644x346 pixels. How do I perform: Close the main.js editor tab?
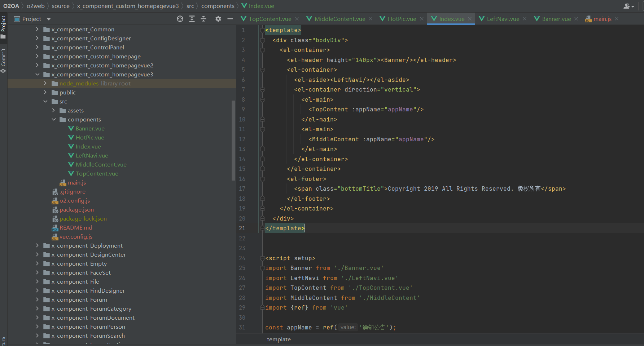617,19
